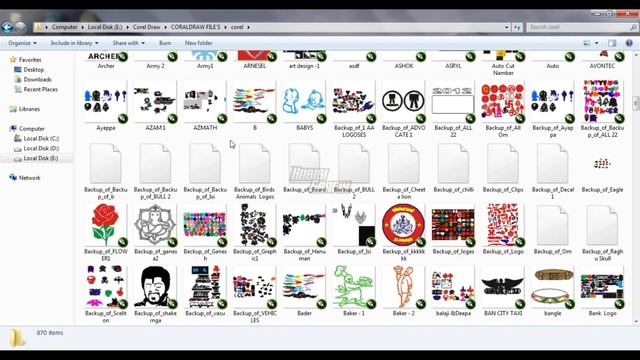Select balaji &Deepa file thumbnail
The width and height of the screenshot is (640, 360).
453,287
